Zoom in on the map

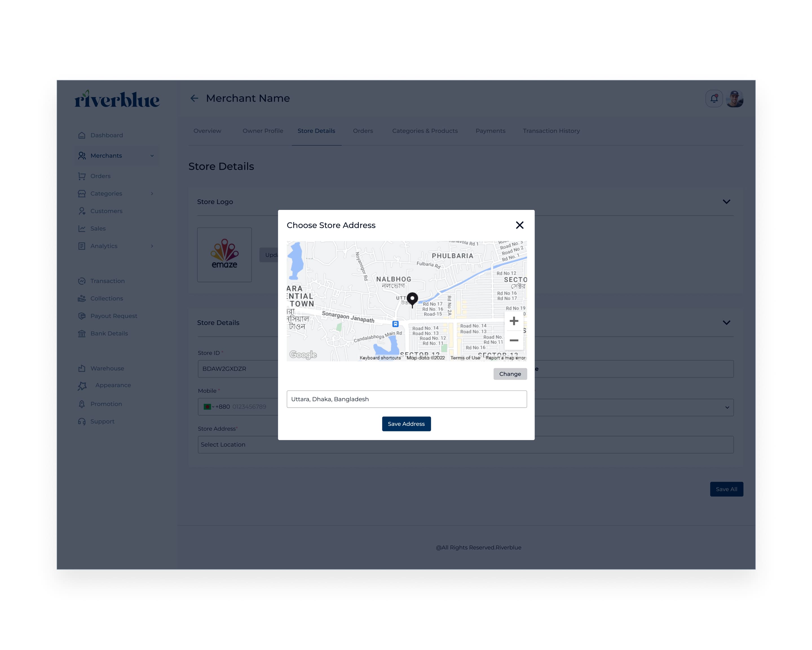(514, 321)
